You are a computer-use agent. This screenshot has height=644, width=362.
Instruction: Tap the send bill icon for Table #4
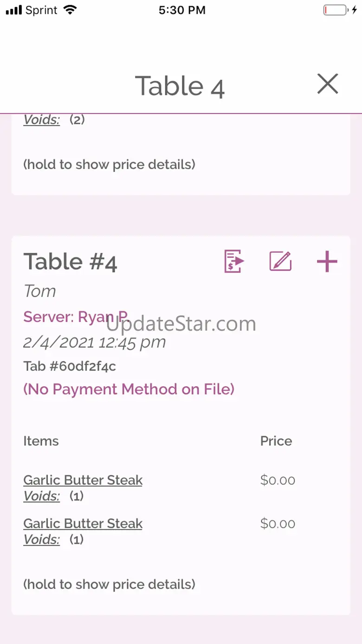click(234, 261)
